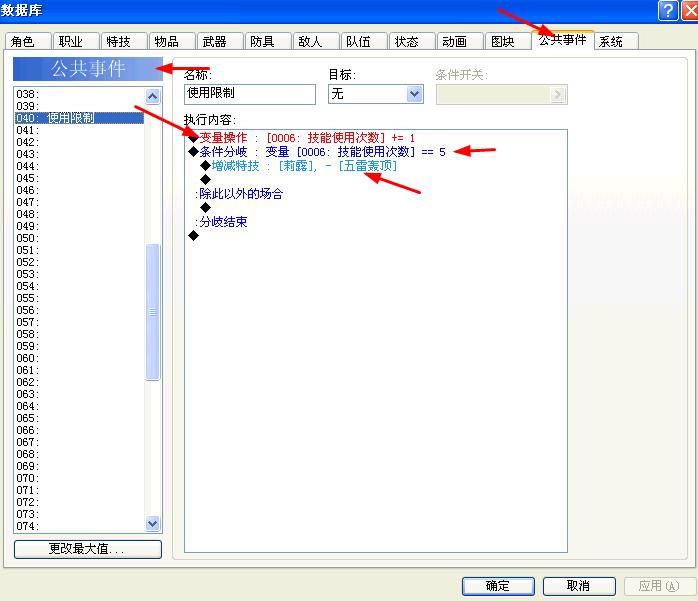Confirm with the 确定 button
Image resolution: width=698 pixels, height=601 pixels.
click(498, 586)
